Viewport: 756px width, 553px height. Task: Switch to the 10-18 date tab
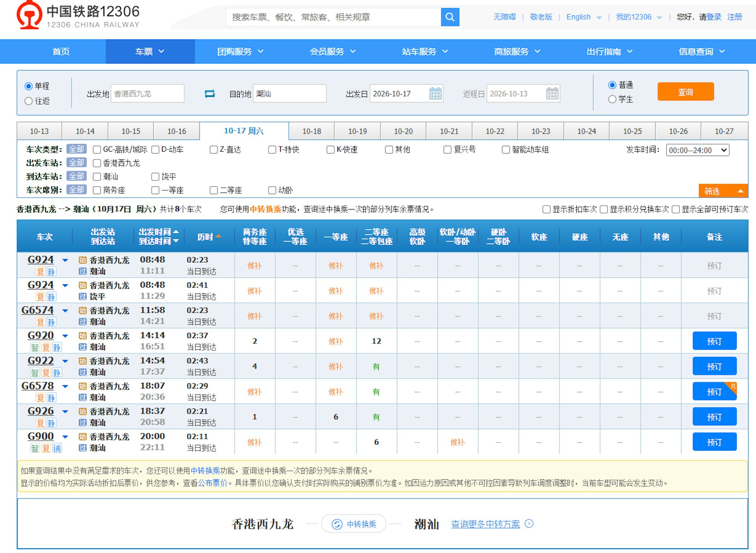311,131
